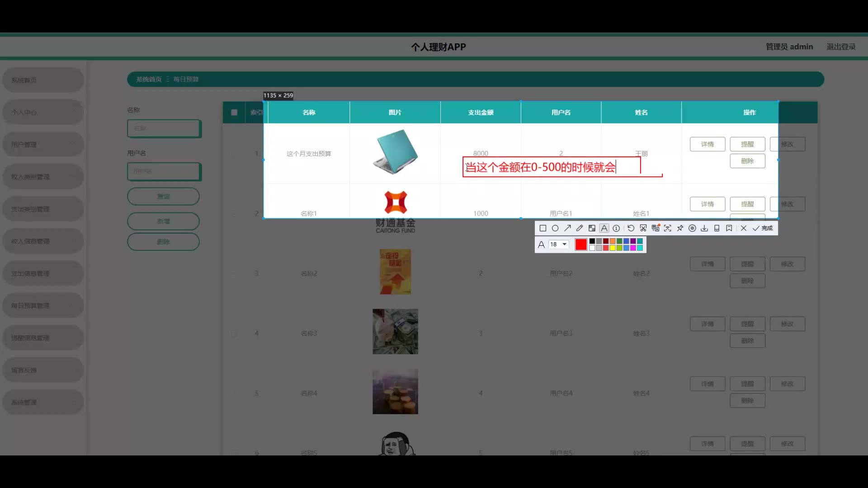This screenshot has height=488, width=868.
Task: Open 支出信息管理 in the sidebar
Action: pyautogui.click(x=43, y=273)
